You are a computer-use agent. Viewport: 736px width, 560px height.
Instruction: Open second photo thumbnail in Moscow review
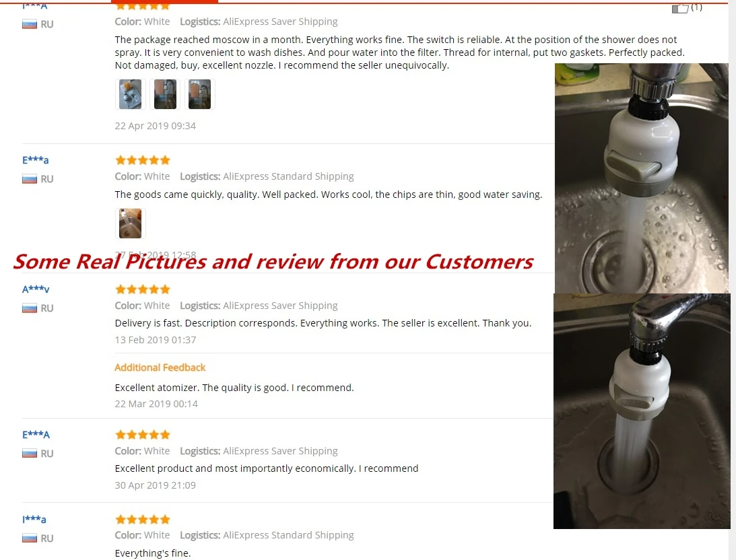click(165, 94)
